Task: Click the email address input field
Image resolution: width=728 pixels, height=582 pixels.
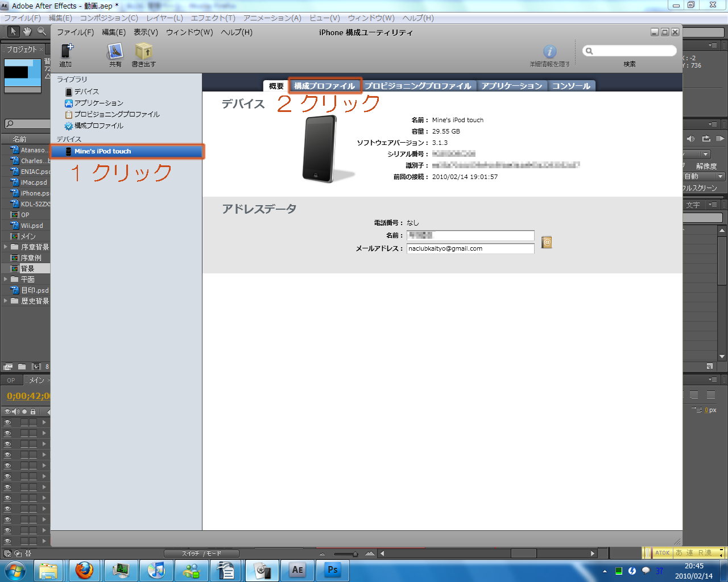Action: tap(470, 248)
